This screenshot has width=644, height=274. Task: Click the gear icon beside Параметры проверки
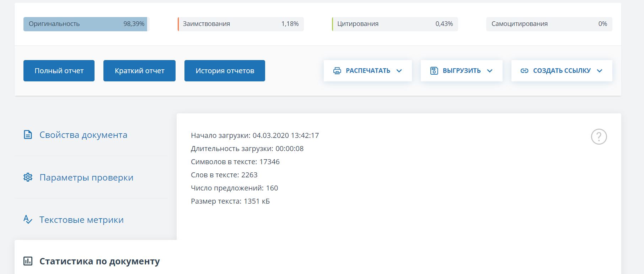click(x=28, y=177)
